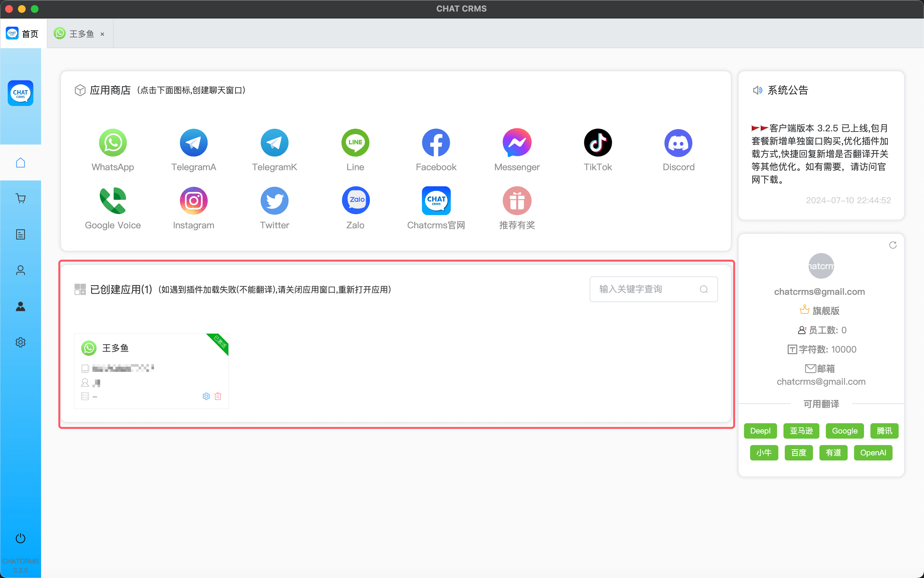Select the 百度 translation tag

(x=799, y=453)
